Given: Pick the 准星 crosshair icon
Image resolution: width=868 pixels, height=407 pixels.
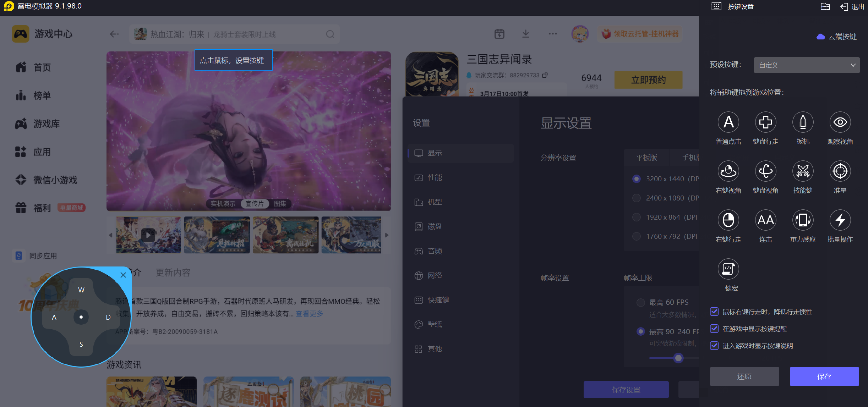Looking at the screenshot, I should pos(840,171).
